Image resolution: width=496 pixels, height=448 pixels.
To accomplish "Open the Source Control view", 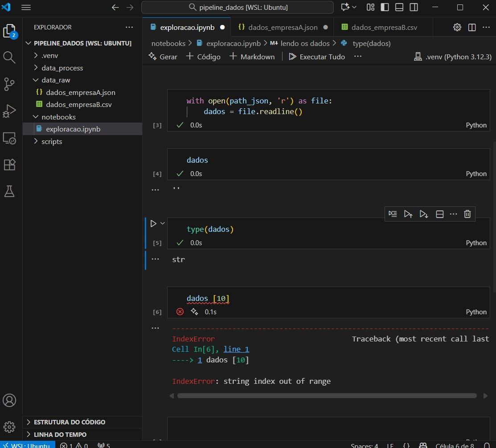I will point(9,84).
